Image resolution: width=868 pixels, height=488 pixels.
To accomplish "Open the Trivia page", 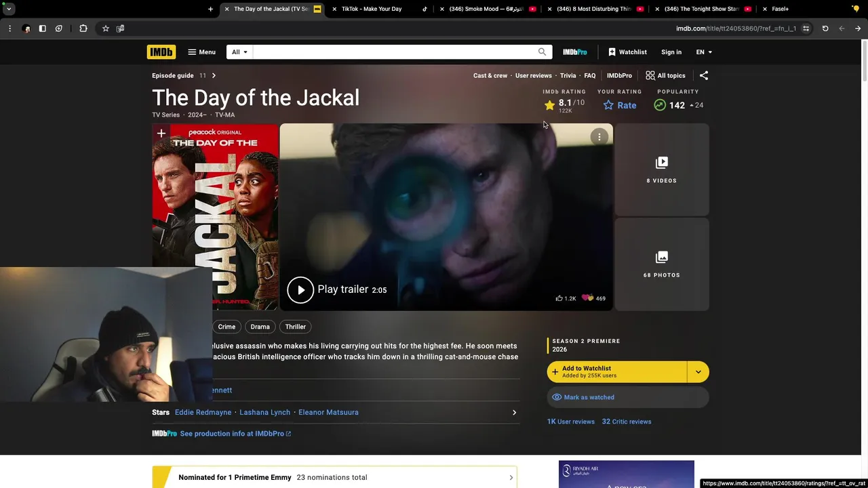I will click(568, 76).
